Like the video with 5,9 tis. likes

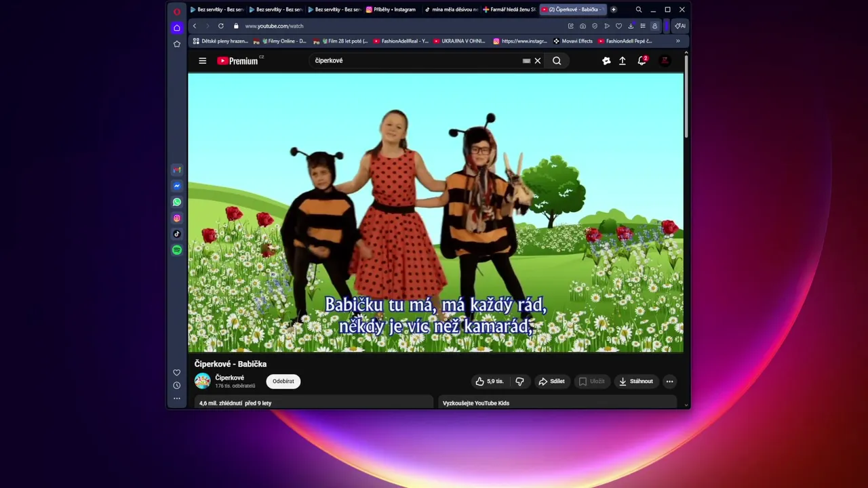(x=489, y=382)
